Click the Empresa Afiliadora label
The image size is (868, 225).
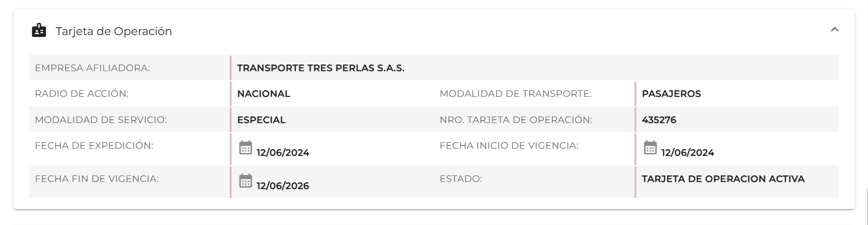click(92, 68)
